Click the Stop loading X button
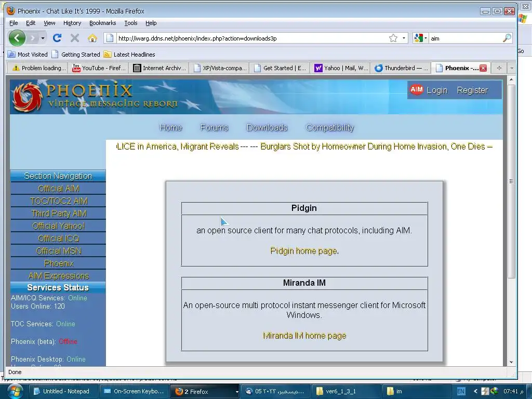Screen dimensions: 532x399 tap(75, 38)
